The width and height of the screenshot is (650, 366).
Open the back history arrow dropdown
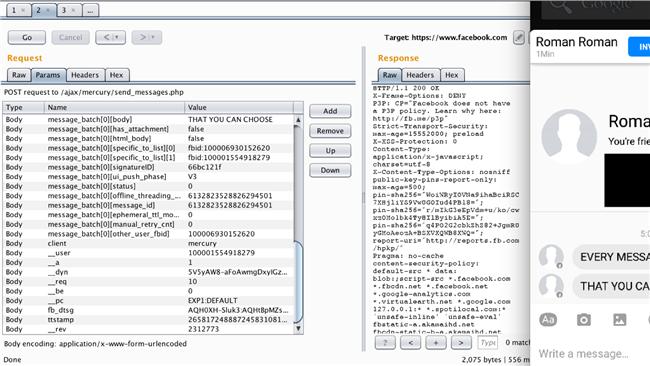click(x=110, y=37)
